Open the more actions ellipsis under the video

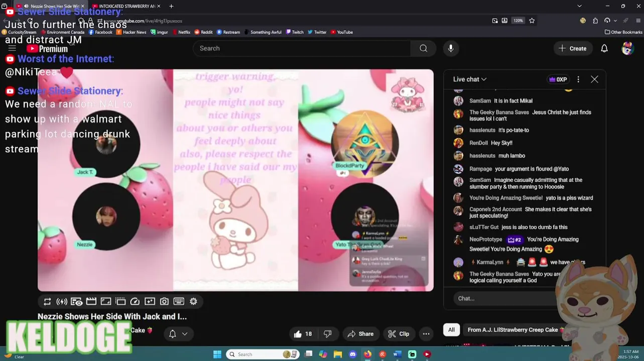tap(426, 334)
